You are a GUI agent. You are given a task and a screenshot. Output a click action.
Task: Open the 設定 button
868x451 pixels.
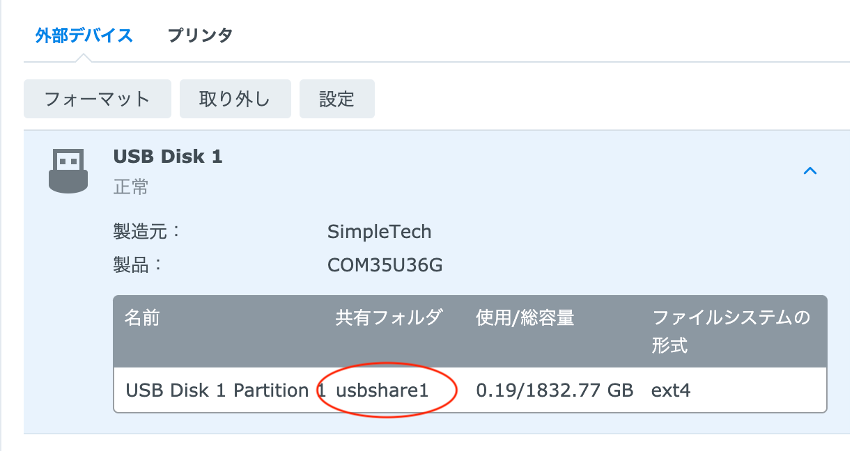337,99
